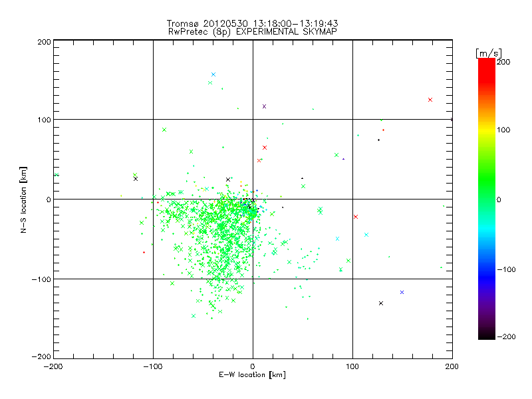The width and height of the screenshot is (532, 399).
Task: Click the '[m/s]' unit label above the colorbar
Action: click(x=489, y=53)
